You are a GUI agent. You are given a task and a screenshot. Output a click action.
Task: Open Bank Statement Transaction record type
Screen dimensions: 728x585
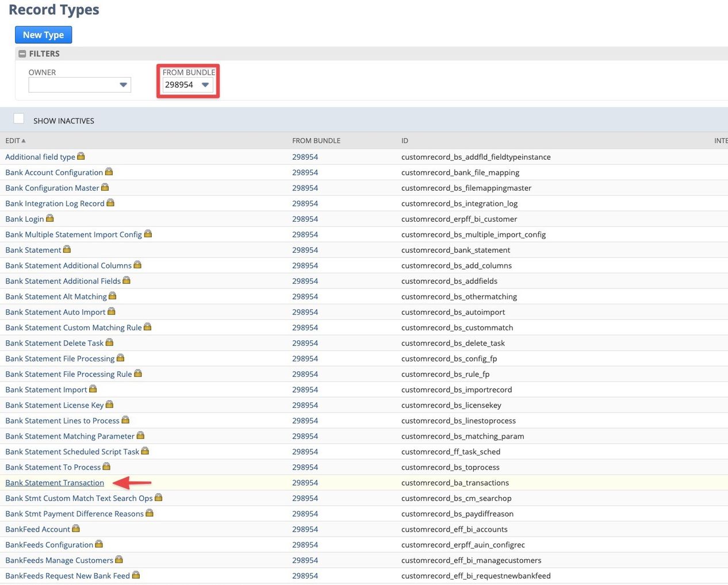tap(55, 483)
